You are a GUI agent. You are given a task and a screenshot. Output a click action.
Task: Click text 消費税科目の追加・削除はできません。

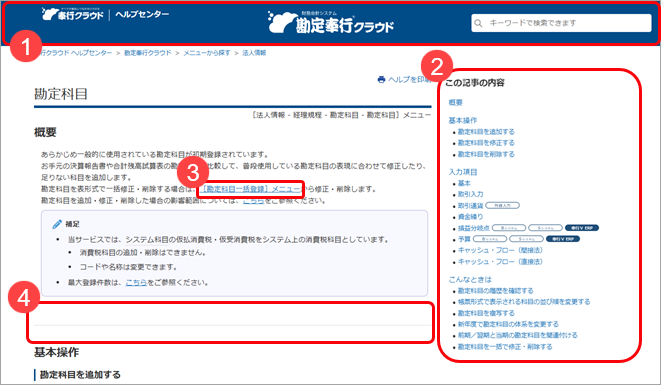tap(143, 253)
